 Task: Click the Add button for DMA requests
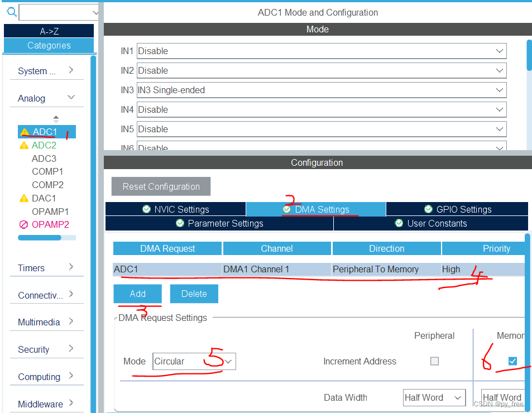coord(137,293)
